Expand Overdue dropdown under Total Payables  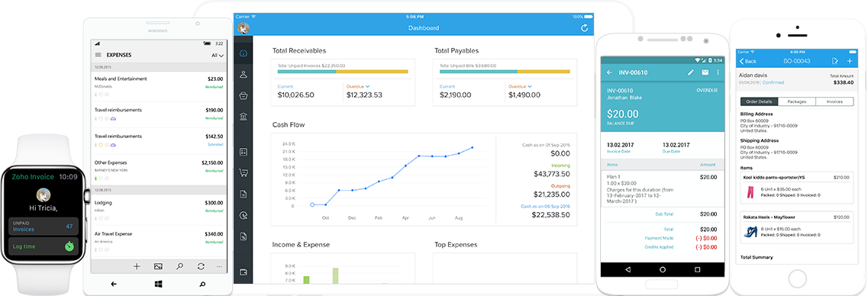click(520, 86)
